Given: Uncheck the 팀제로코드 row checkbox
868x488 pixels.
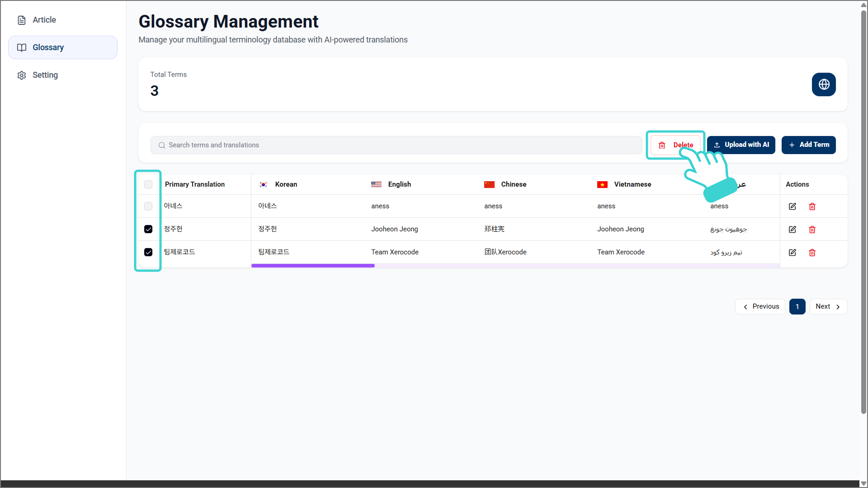Looking at the screenshot, I should coord(148,252).
